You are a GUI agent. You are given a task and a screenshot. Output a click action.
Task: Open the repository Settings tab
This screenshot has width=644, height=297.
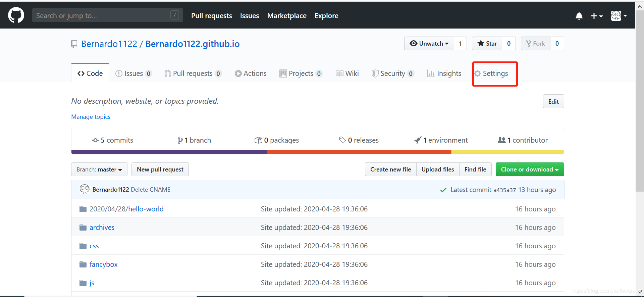pyautogui.click(x=491, y=73)
